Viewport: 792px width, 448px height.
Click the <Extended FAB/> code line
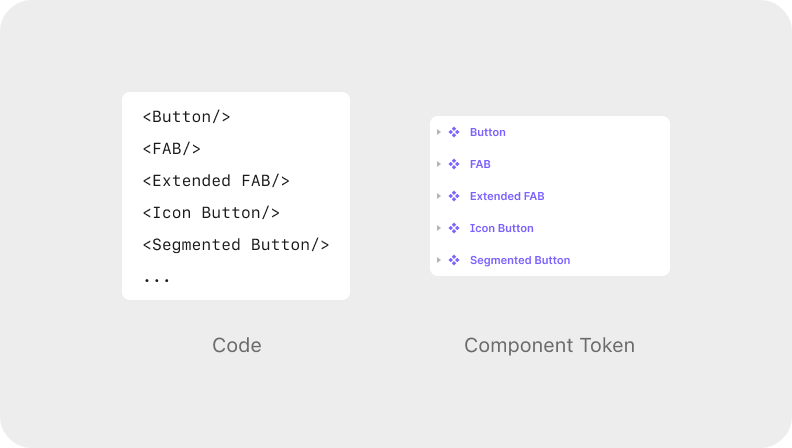[x=216, y=181]
